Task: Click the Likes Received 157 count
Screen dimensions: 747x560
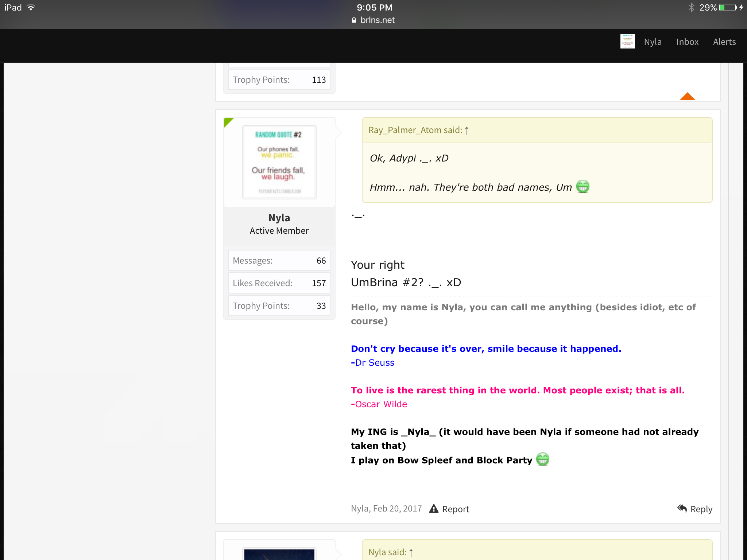Action: coord(319,283)
